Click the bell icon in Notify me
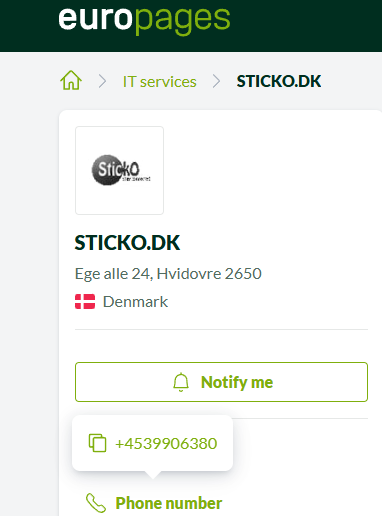This screenshot has width=382, height=516. tap(181, 382)
